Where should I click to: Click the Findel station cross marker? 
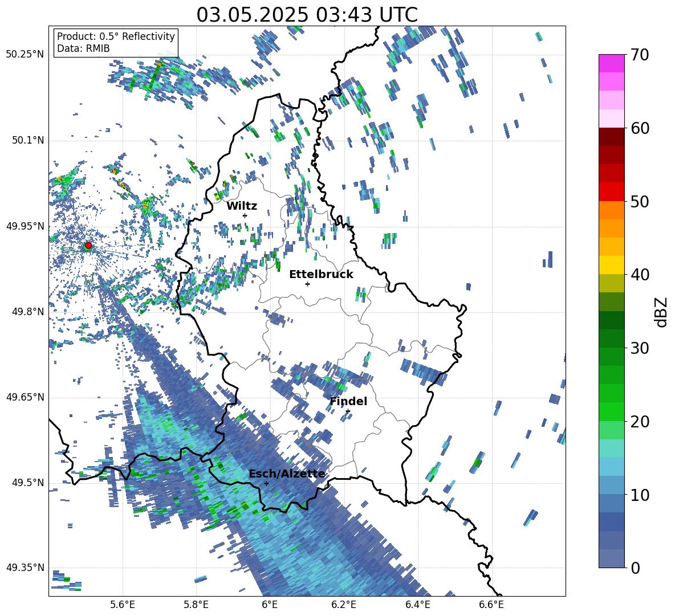(348, 411)
